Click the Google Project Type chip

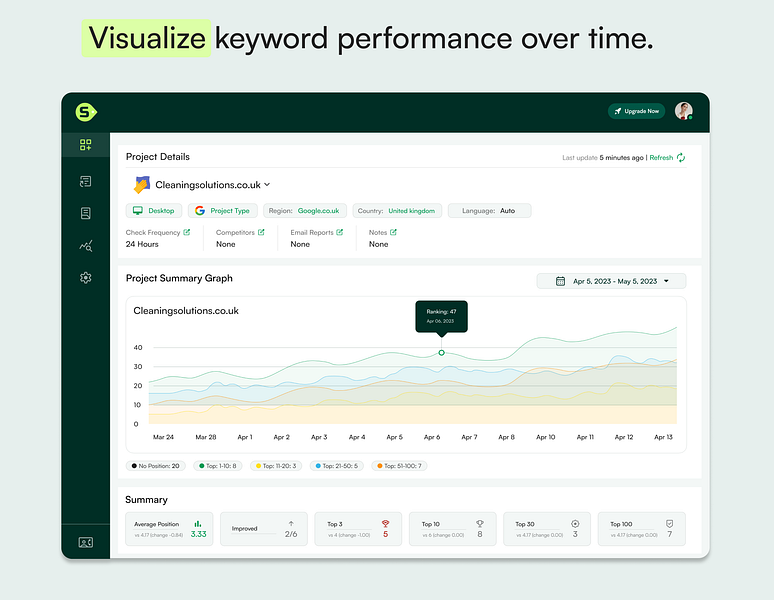click(x=223, y=211)
